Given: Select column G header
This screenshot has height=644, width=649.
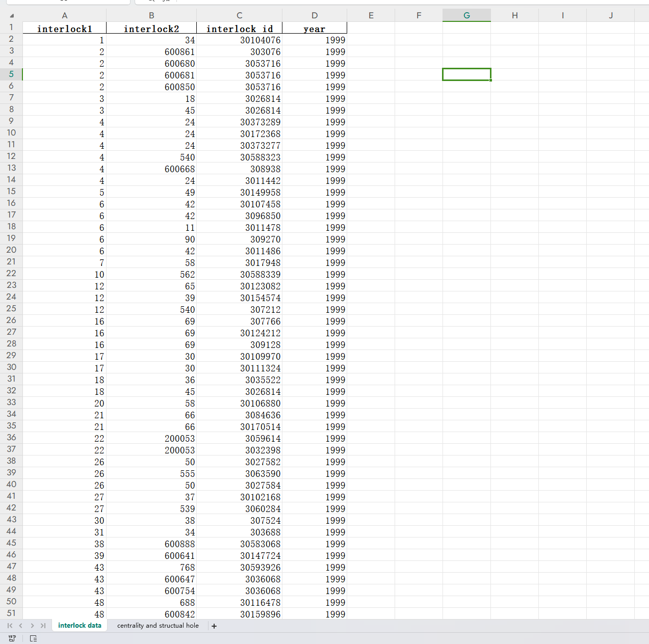Looking at the screenshot, I should click(x=466, y=15).
